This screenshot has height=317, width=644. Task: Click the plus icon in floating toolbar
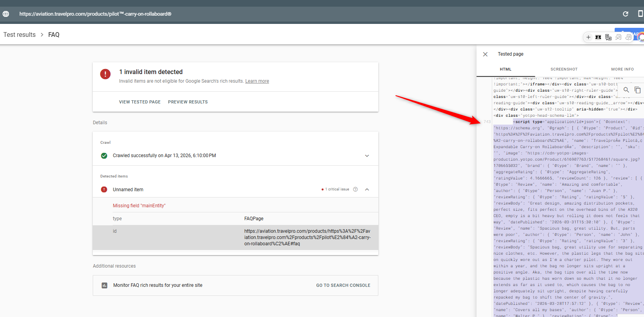click(588, 37)
